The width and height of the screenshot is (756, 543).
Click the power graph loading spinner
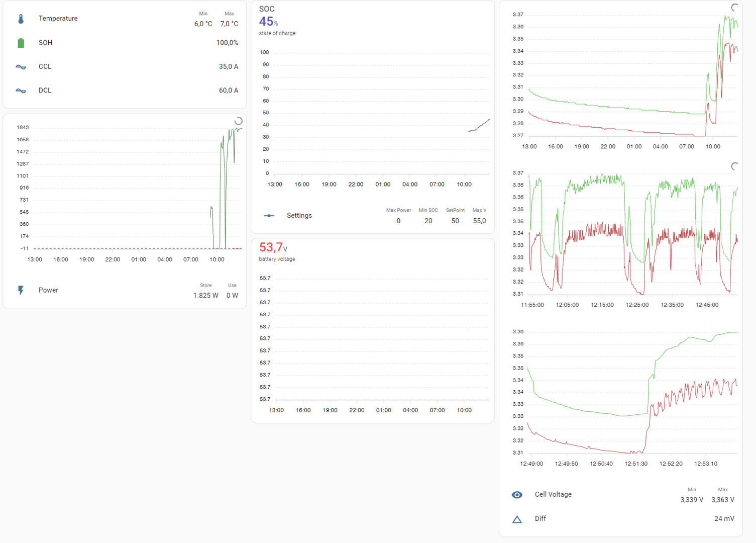click(x=239, y=121)
